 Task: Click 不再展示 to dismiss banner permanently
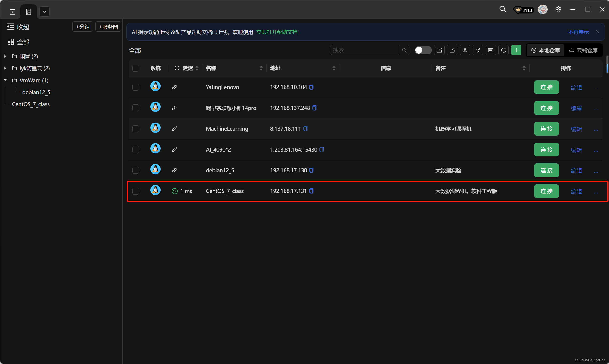tap(578, 32)
